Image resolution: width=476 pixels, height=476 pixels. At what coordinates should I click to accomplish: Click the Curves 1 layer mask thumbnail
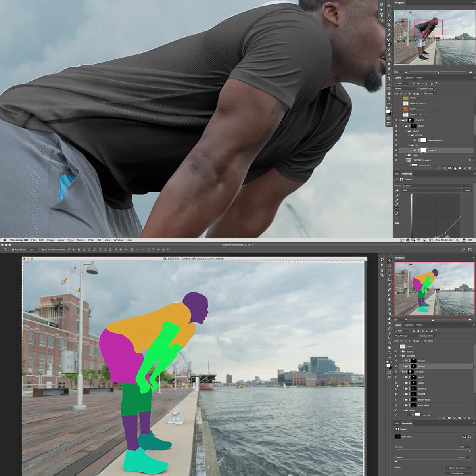[x=423, y=150]
